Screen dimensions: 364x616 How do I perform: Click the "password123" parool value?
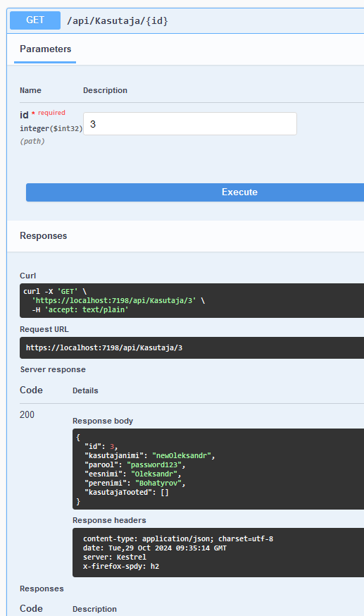coord(154,464)
